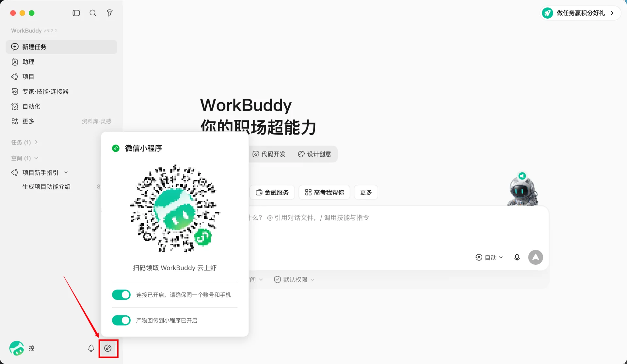Click the rocket icon in rewards banner

click(548, 13)
